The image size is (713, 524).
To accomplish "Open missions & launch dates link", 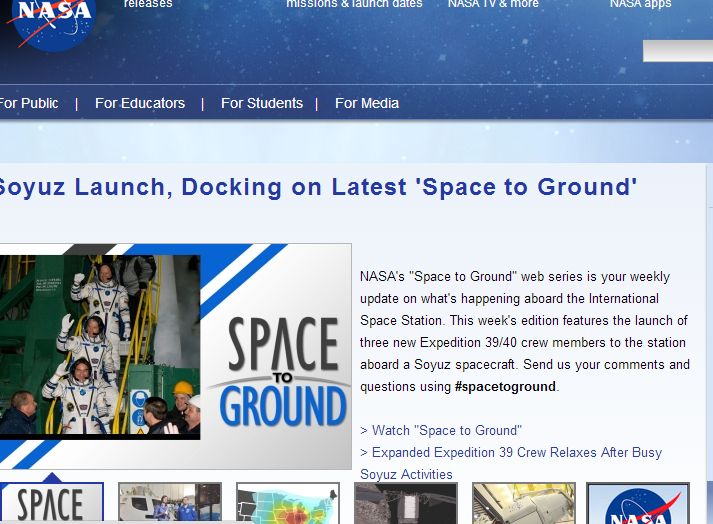I will click(354, 4).
